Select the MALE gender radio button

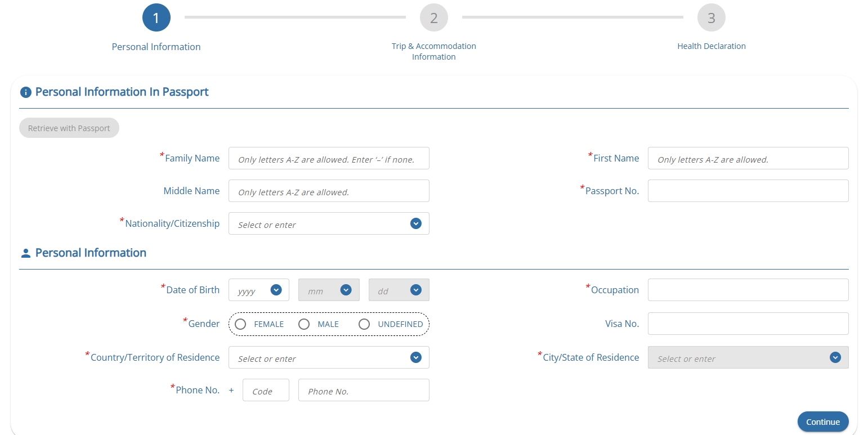304,324
